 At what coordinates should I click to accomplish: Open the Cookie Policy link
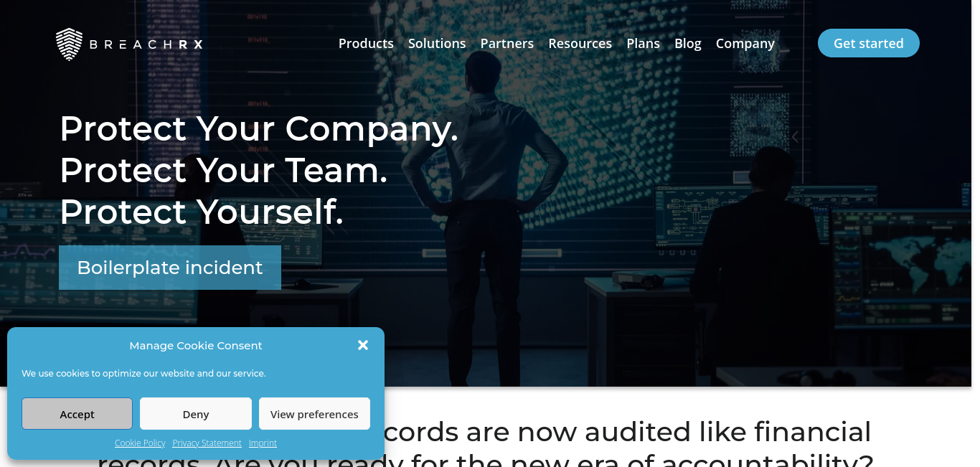(x=140, y=443)
